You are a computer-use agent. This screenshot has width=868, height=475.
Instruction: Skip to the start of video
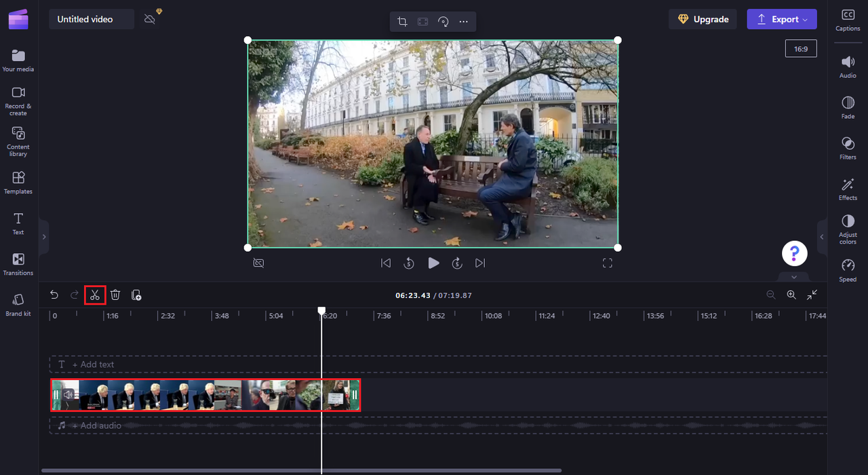pyautogui.click(x=386, y=263)
